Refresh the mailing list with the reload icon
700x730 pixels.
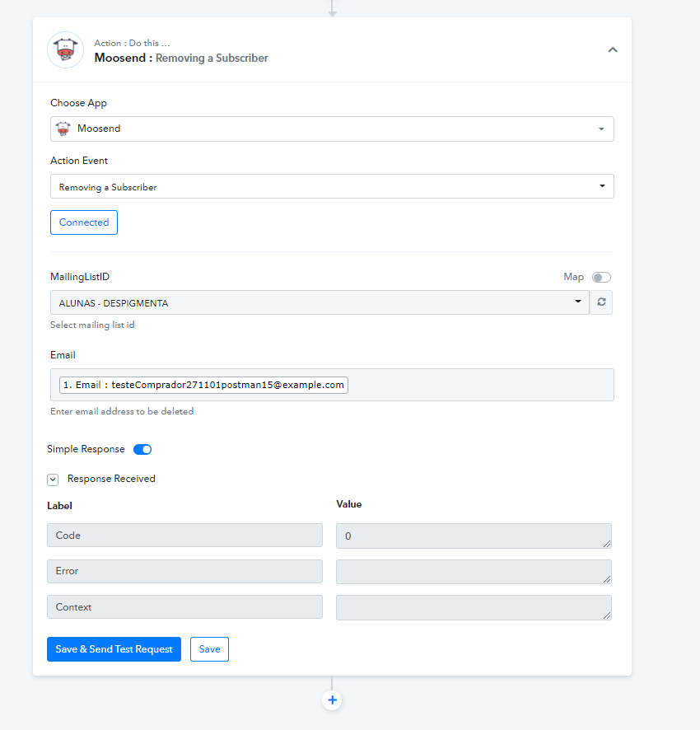point(601,302)
